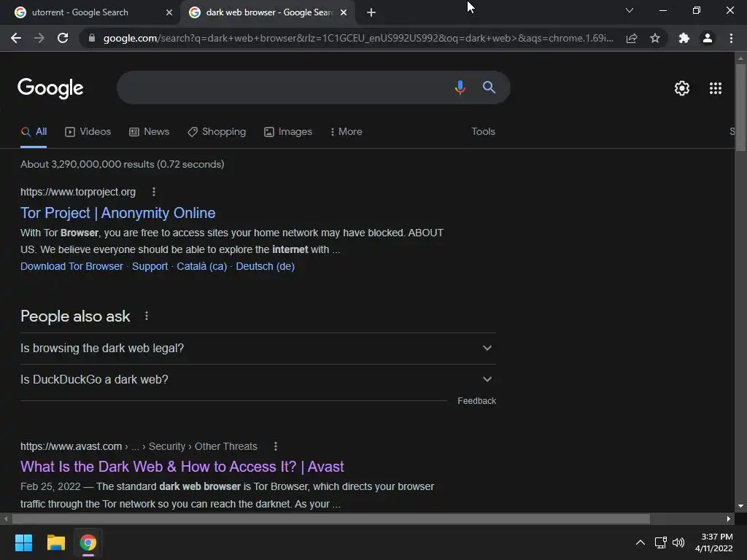Go back to the previous page

pyautogui.click(x=16, y=38)
